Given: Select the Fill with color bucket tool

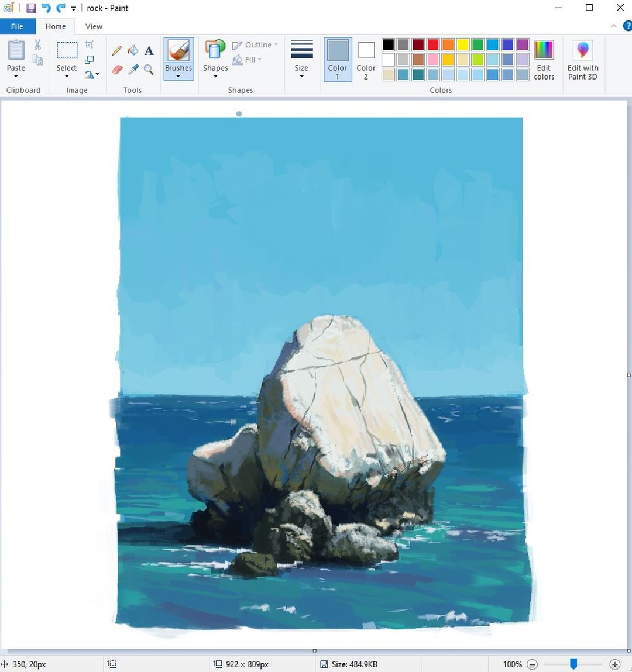Looking at the screenshot, I should point(133,50).
